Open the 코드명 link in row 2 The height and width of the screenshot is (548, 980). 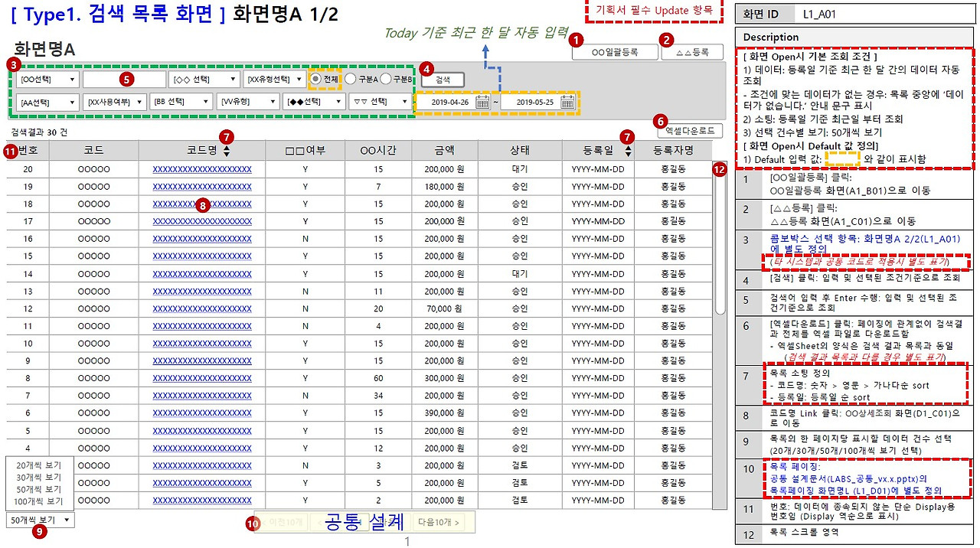(202, 483)
